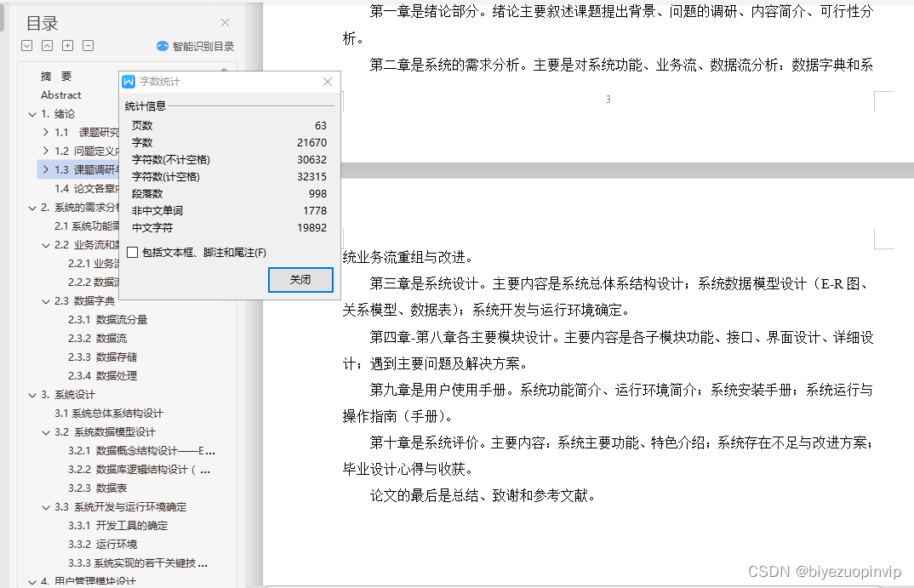Image resolution: width=914 pixels, height=588 pixels.
Task: Click 字符数(不计空格) value 30632
Action: (311, 159)
